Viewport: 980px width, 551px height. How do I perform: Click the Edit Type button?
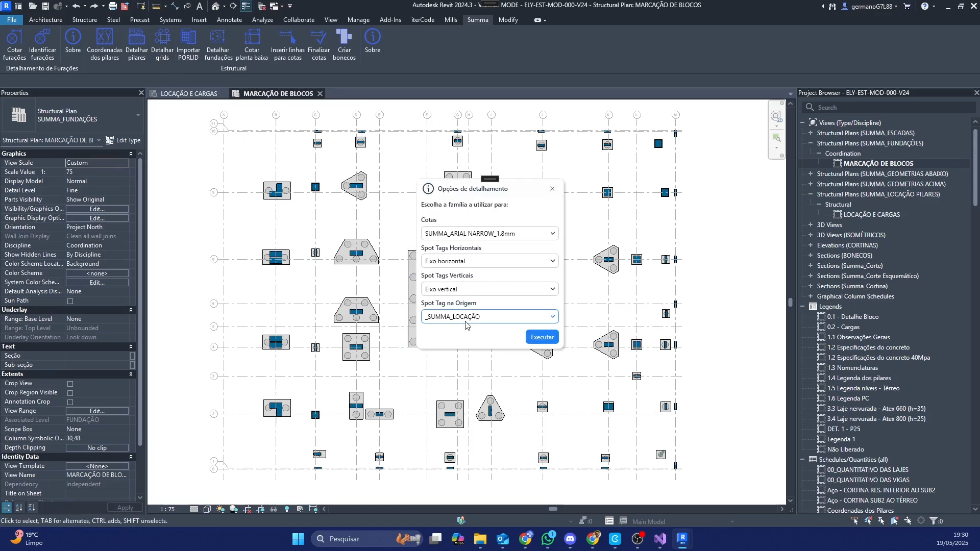(x=123, y=140)
